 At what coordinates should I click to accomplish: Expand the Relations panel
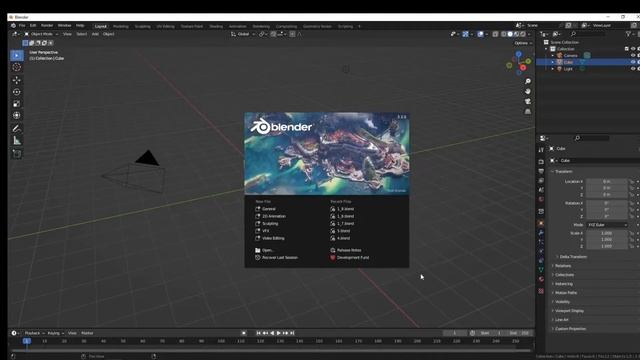point(562,266)
